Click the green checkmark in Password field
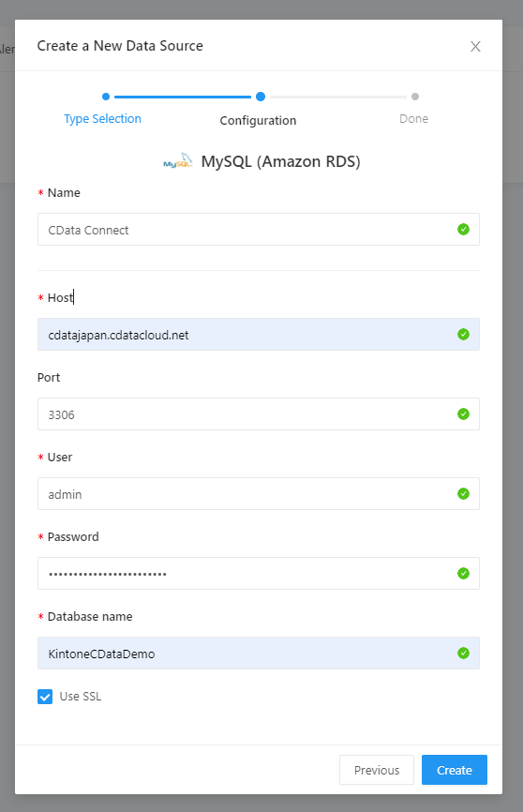The width and height of the screenshot is (523, 812). click(x=463, y=574)
